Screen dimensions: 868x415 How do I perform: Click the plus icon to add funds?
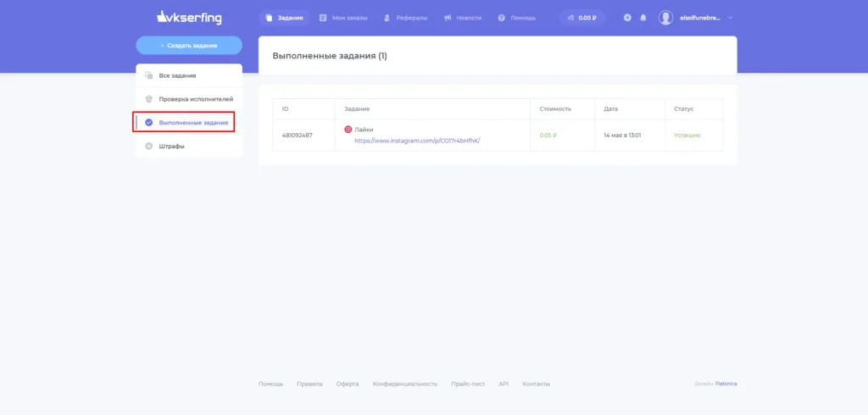(627, 18)
